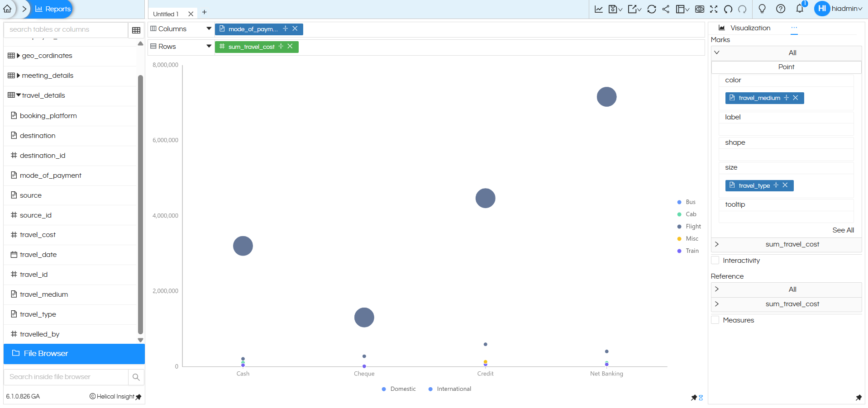
Task: Click the preview eye icon
Action: coord(699,9)
